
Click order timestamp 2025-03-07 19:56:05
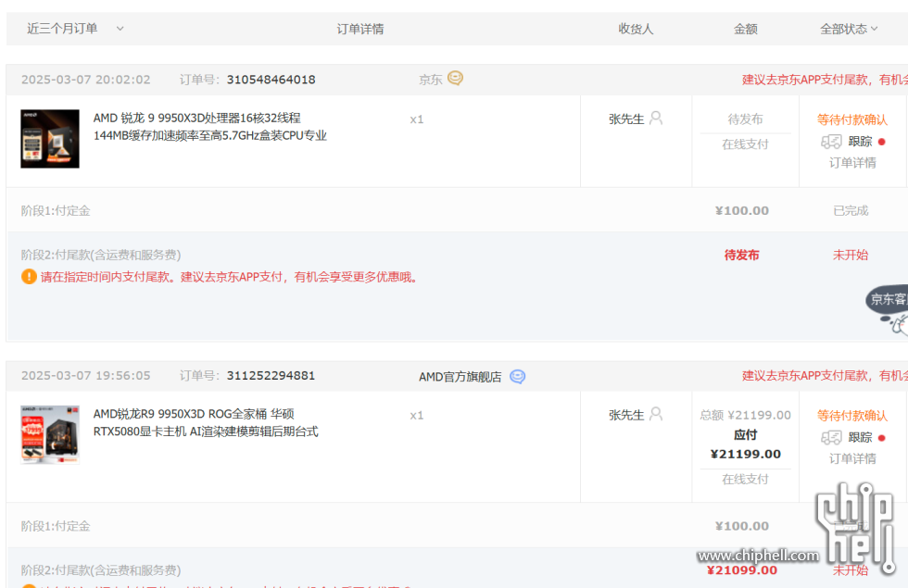click(85, 376)
